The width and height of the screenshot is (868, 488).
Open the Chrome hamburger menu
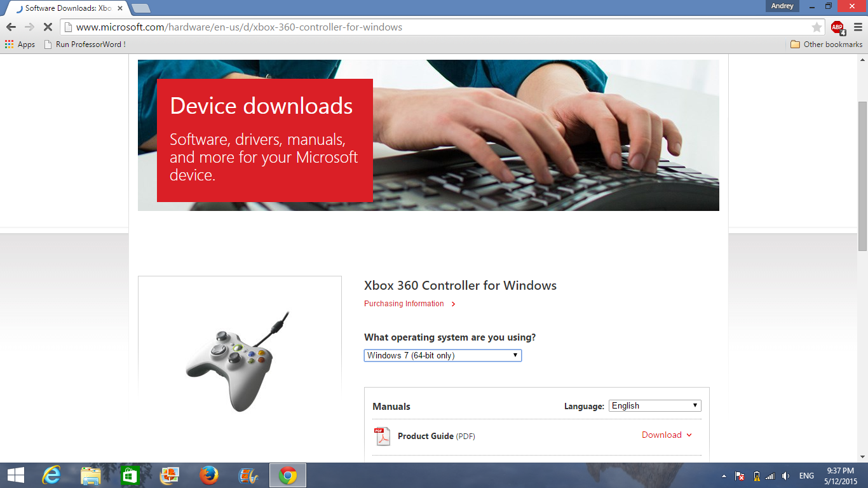click(858, 27)
